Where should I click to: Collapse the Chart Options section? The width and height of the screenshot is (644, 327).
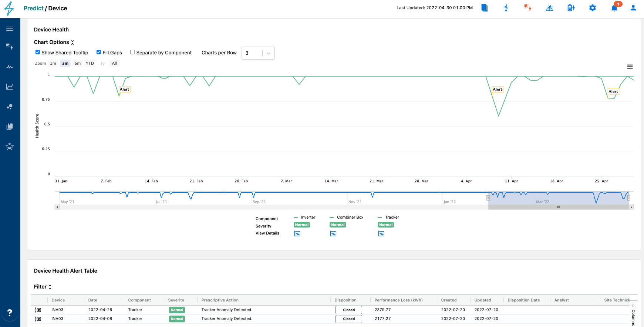point(54,42)
